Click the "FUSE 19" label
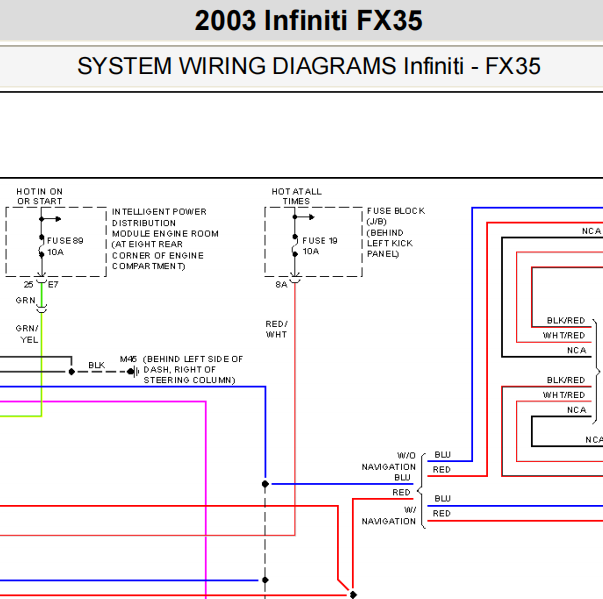This screenshot has width=603, height=599. point(320,241)
